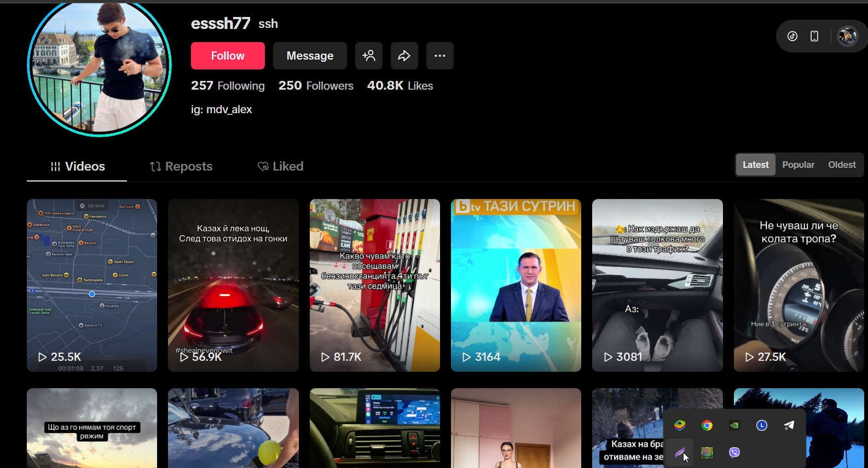Switch to the Liked tab
The width and height of the screenshot is (868, 468).
coord(280,166)
